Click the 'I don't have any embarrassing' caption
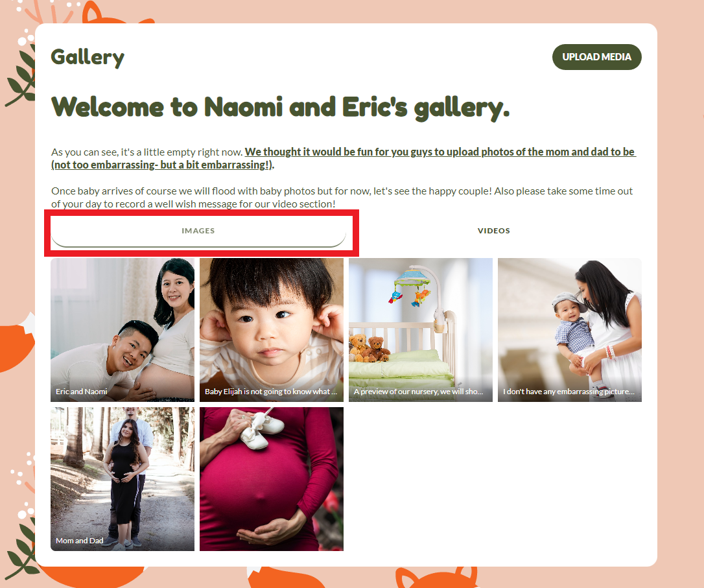The width and height of the screenshot is (704, 588). [x=569, y=392]
